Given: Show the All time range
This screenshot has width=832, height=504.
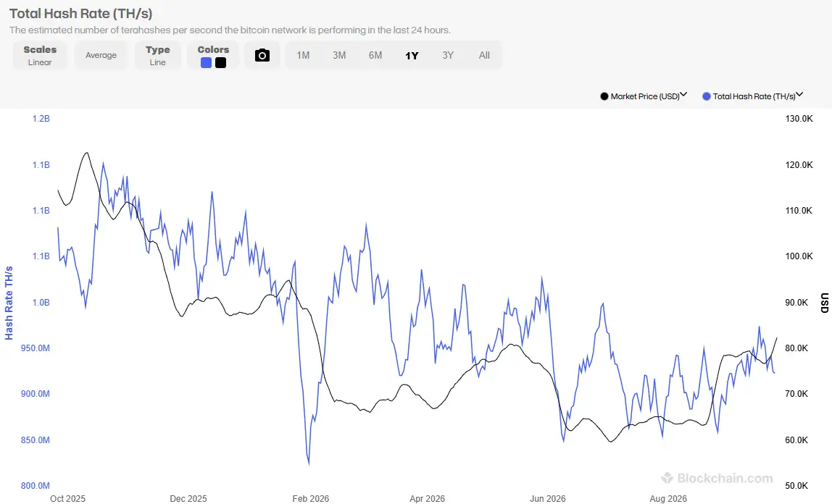Looking at the screenshot, I should 484,55.
